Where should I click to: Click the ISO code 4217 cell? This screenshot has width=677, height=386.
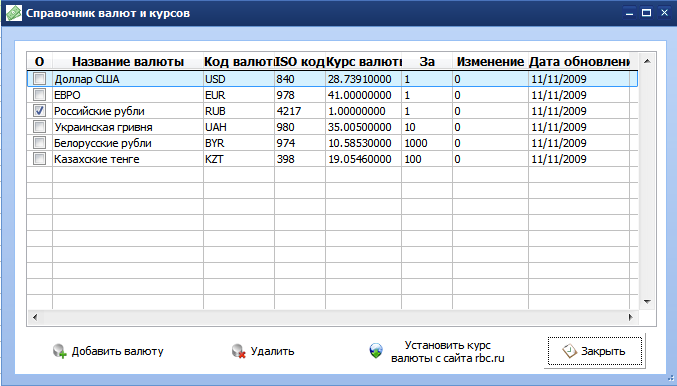click(300, 111)
